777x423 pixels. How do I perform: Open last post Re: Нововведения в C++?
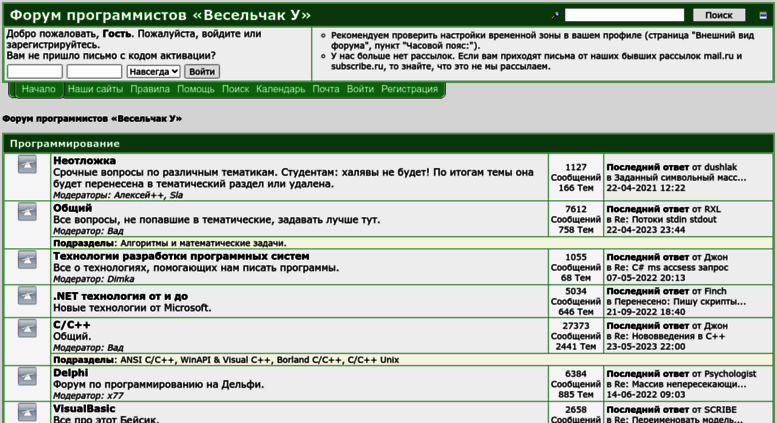tap(669, 336)
